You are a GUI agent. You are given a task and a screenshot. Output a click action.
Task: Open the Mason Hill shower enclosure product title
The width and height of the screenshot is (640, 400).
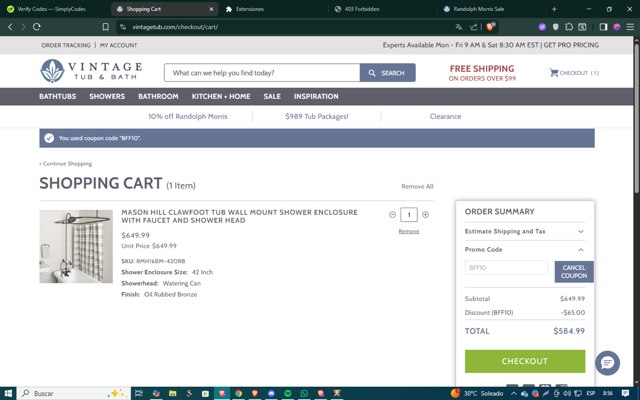240,216
